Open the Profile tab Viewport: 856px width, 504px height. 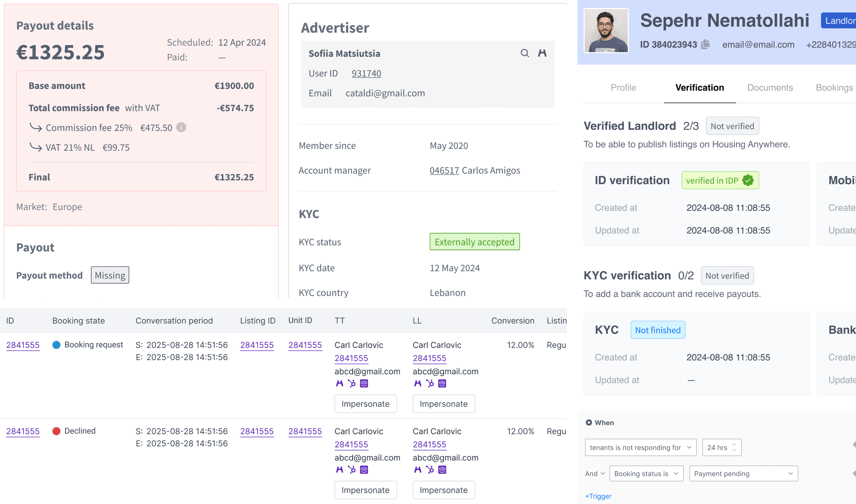(623, 88)
